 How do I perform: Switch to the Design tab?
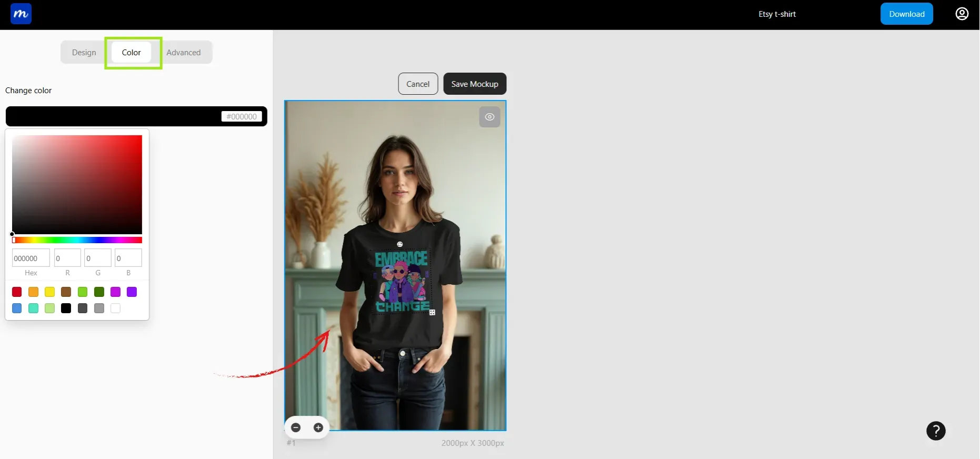[84, 53]
